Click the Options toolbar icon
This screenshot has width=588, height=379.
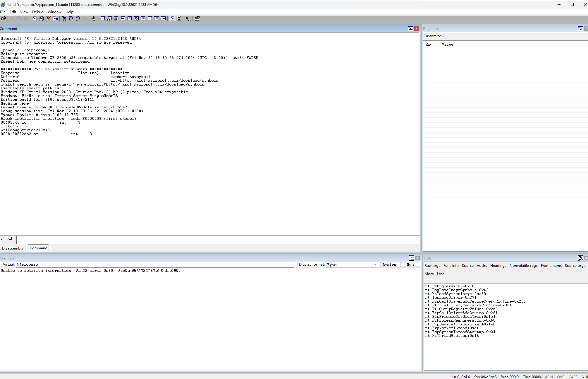[197, 18]
